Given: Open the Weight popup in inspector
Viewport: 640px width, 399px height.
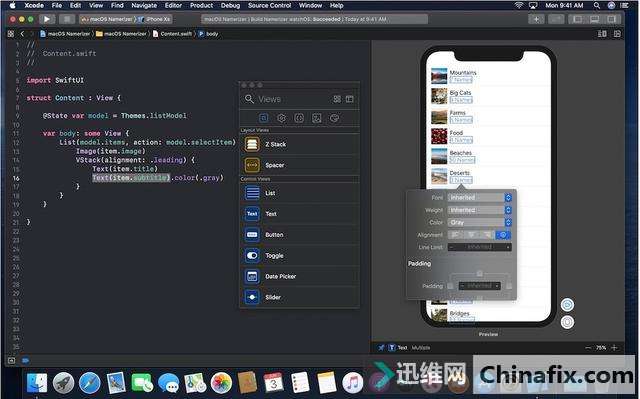Looking at the screenshot, I should (480, 210).
